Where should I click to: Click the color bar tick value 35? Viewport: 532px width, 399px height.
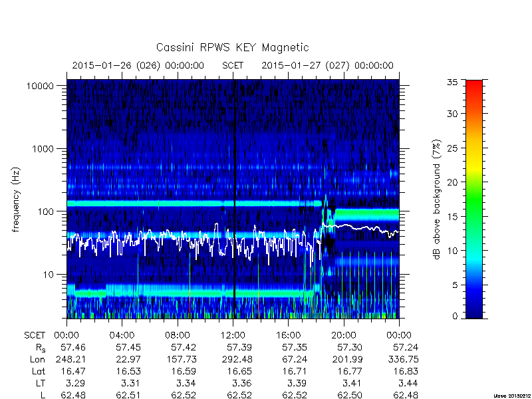(452, 82)
